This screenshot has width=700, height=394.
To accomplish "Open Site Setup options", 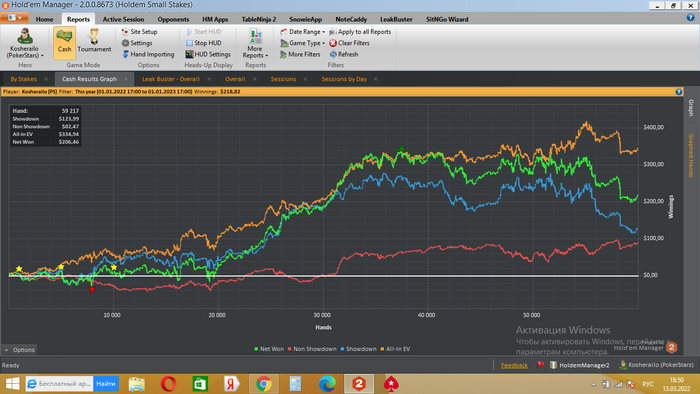I will (x=139, y=32).
